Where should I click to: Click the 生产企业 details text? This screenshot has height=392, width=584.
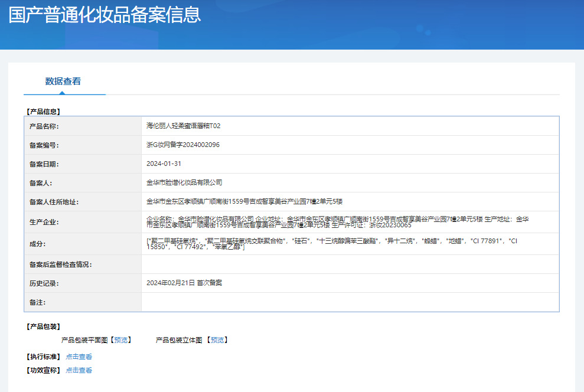pos(337,222)
